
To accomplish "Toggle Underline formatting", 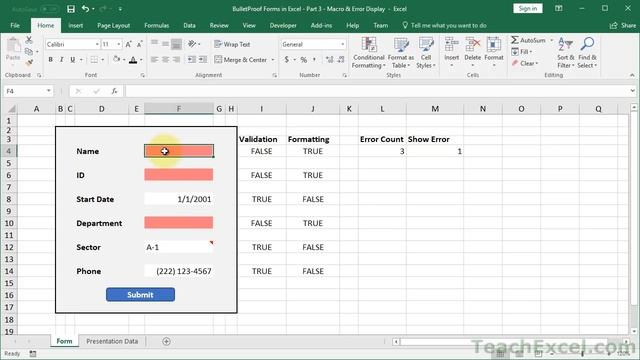I will [73, 60].
